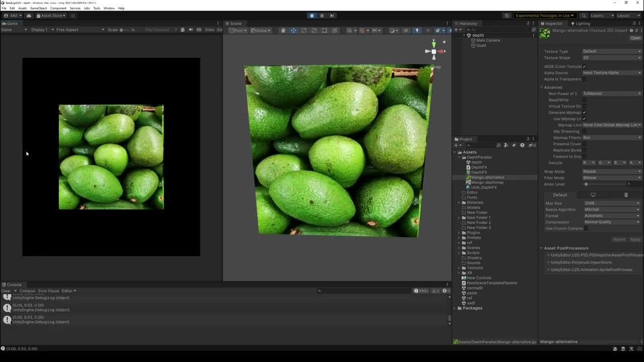The image size is (644, 362).
Task: Toggle Alpha Is Transparency checkbox
Action: pos(584,79)
